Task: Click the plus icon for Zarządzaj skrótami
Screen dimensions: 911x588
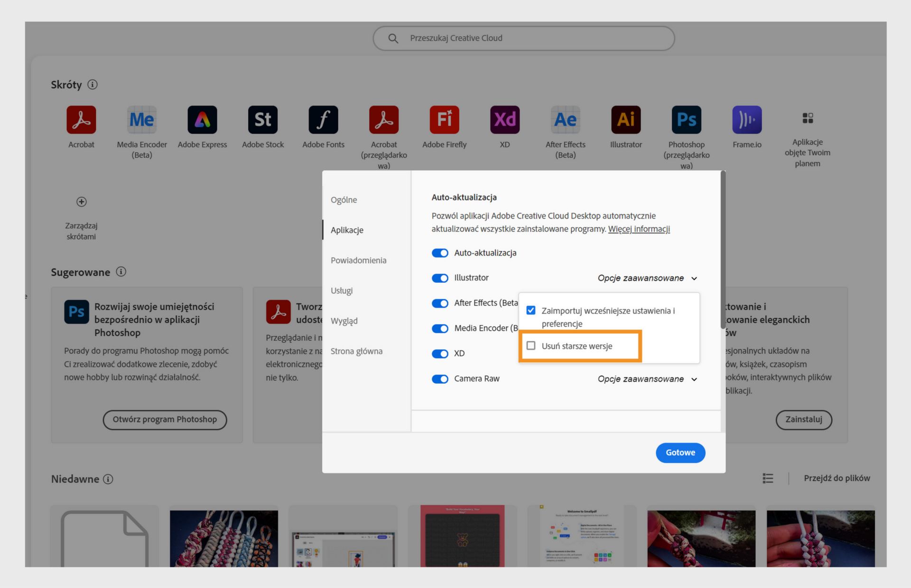Action: pyautogui.click(x=82, y=202)
